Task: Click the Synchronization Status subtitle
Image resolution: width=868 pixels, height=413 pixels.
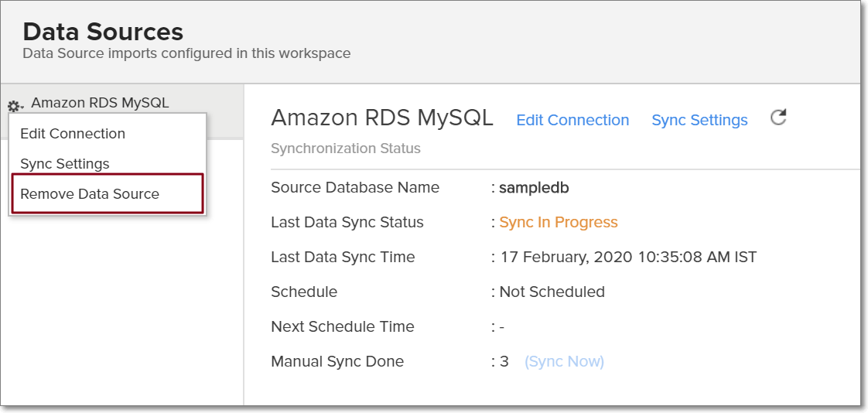Action: (346, 148)
